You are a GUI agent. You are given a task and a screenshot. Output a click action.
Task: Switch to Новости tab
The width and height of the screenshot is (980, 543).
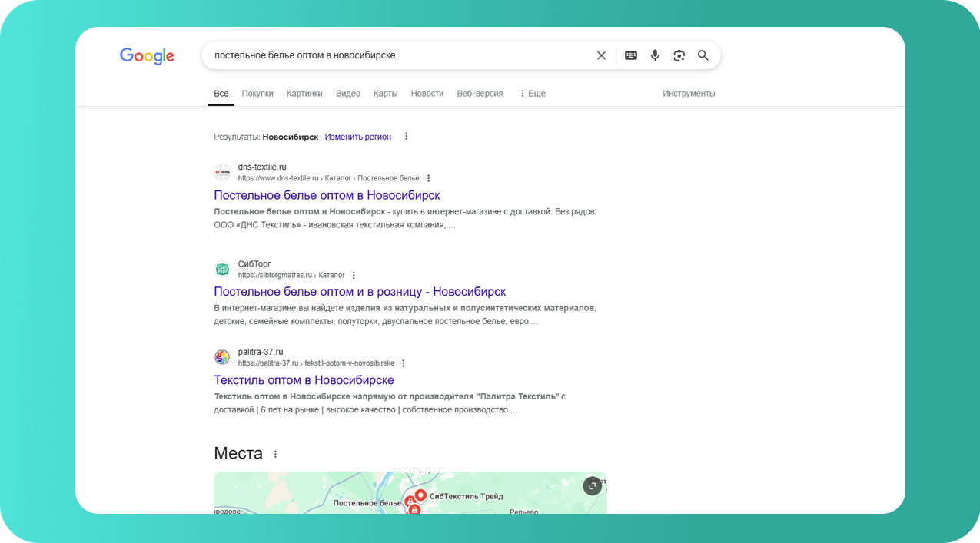pos(427,94)
